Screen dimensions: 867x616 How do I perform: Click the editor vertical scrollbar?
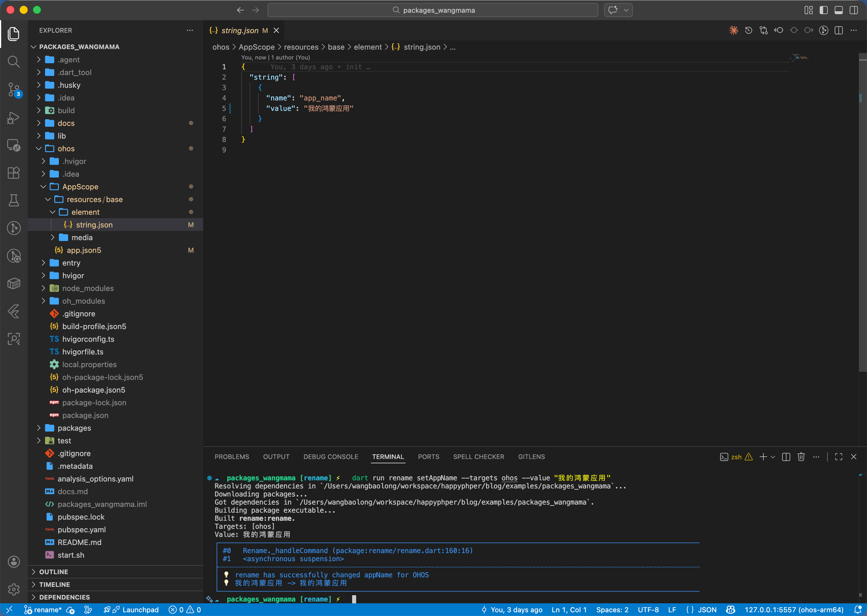click(862, 212)
